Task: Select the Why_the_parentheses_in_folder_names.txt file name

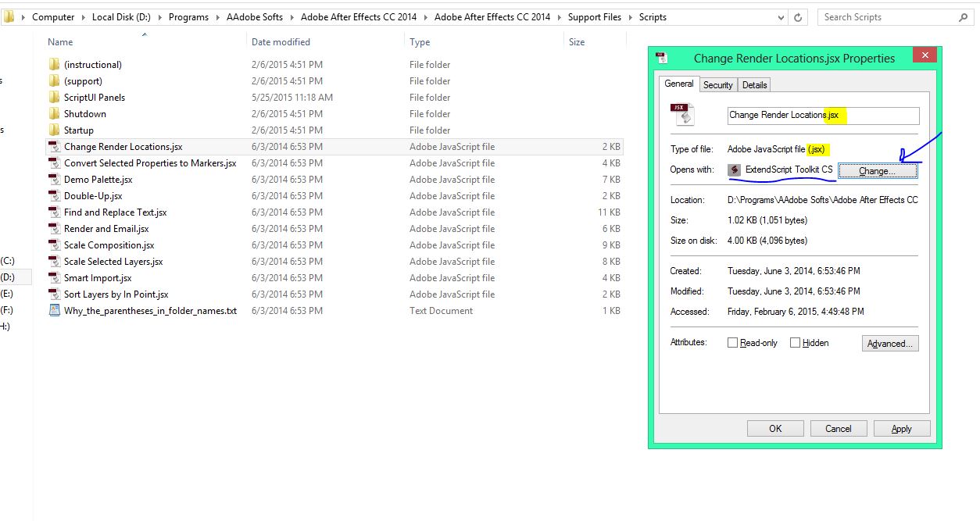Action: pos(150,311)
